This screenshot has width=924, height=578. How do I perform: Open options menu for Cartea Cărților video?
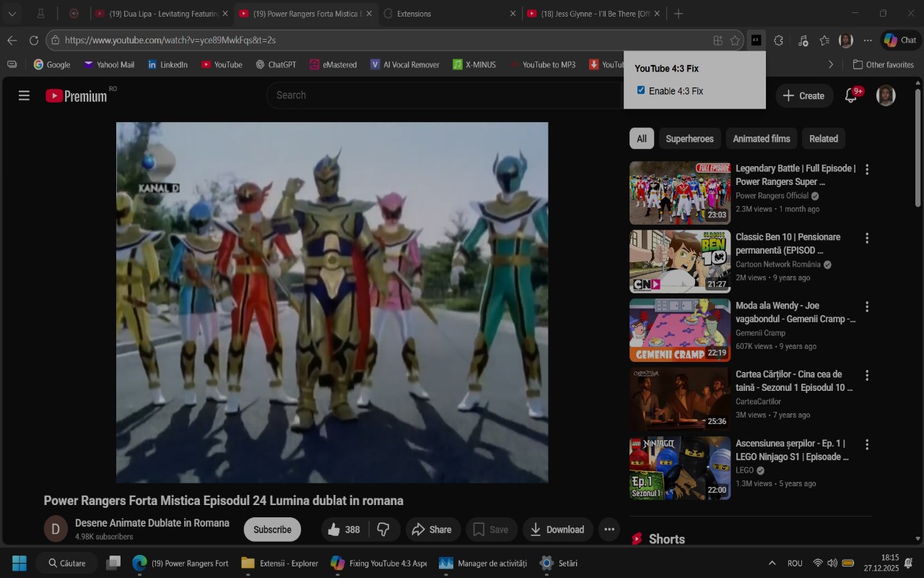point(867,376)
